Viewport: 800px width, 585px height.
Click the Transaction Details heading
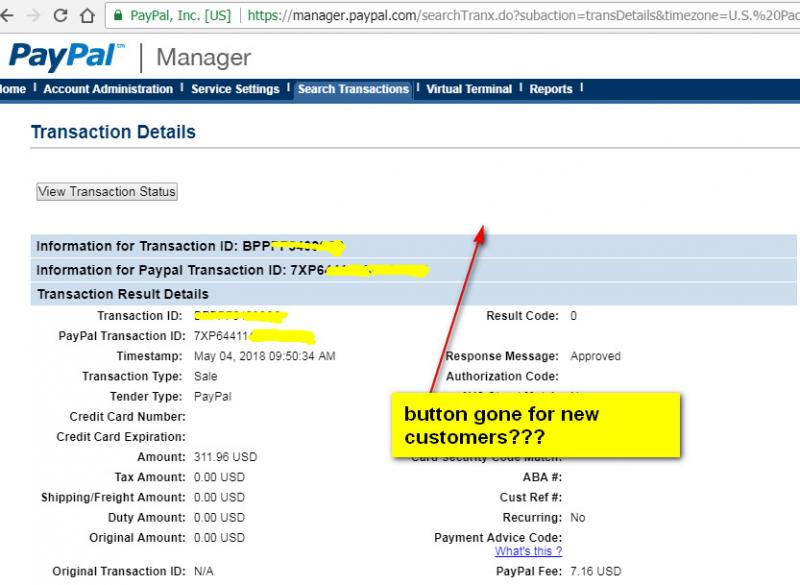click(x=113, y=132)
